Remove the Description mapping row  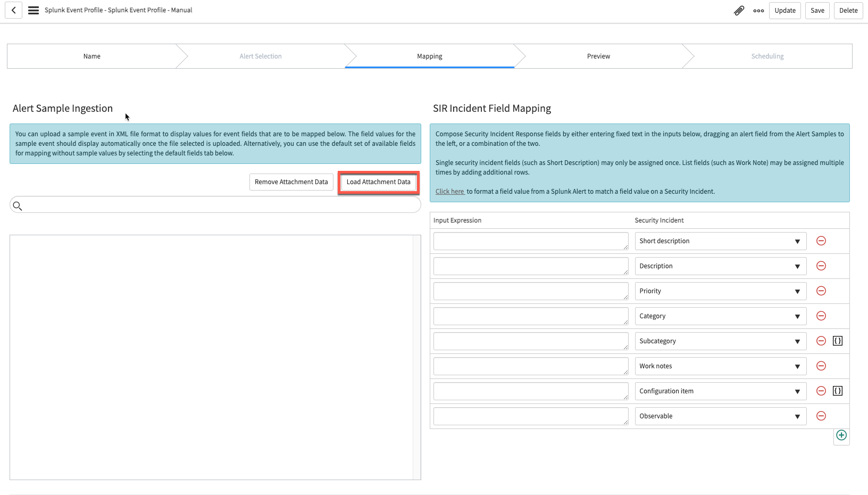click(x=821, y=266)
